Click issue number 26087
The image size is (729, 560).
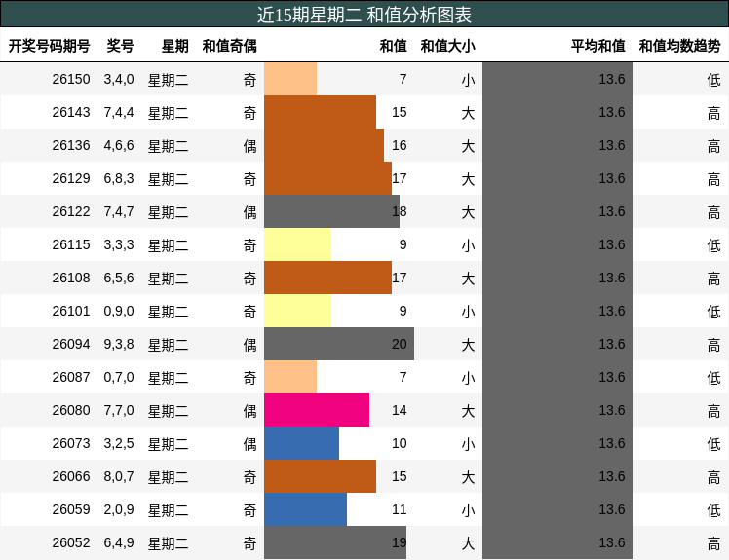coord(71,377)
